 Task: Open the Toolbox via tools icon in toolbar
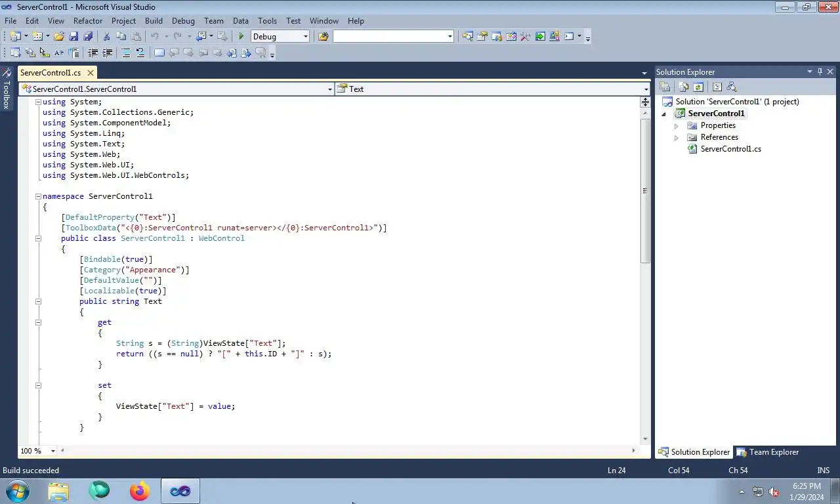526,37
